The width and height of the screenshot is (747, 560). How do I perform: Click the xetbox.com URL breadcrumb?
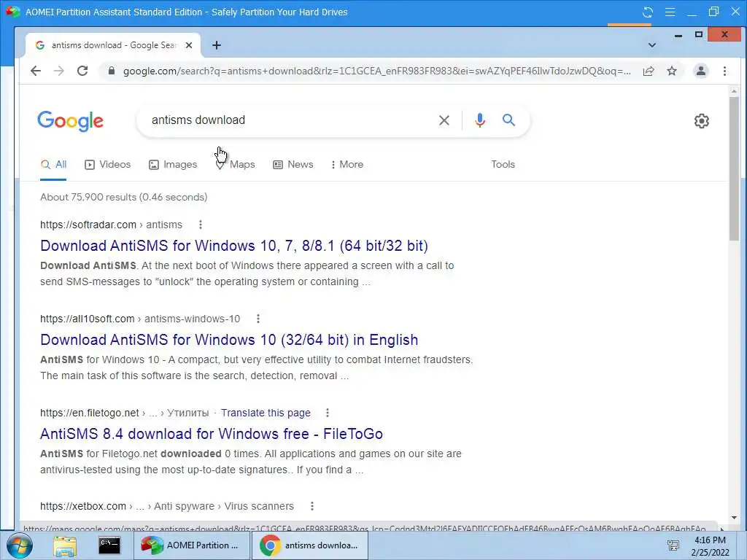point(167,506)
